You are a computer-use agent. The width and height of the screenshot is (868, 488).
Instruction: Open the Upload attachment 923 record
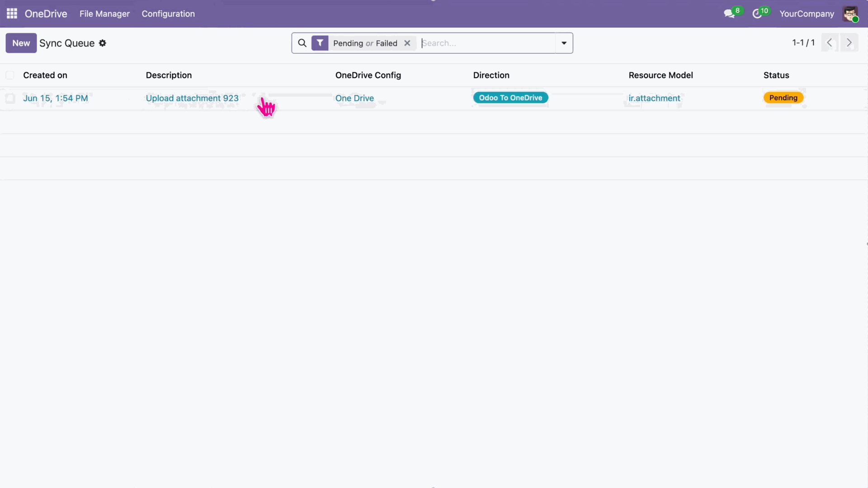click(x=192, y=98)
